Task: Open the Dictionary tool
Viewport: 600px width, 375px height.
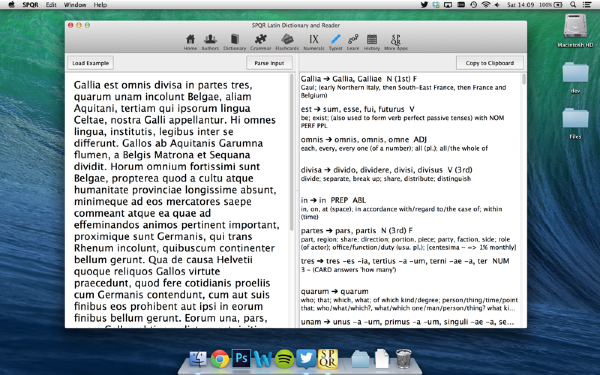Action: (x=235, y=42)
